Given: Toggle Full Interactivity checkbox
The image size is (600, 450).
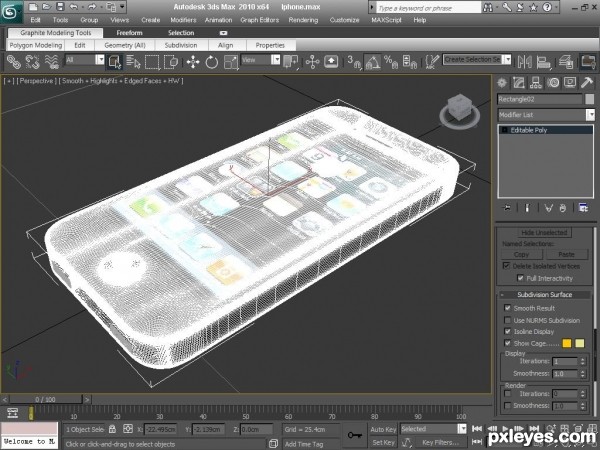Looking at the screenshot, I should tap(520, 278).
